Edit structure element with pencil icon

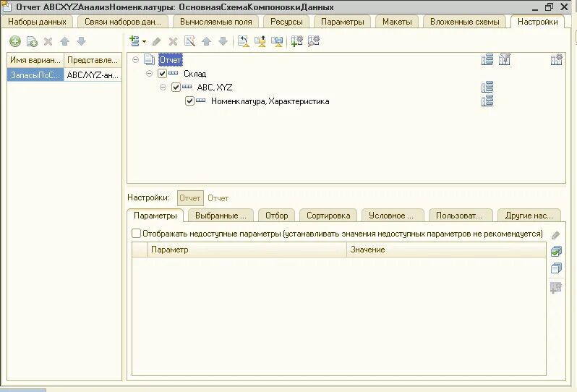[x=156, y=41]
